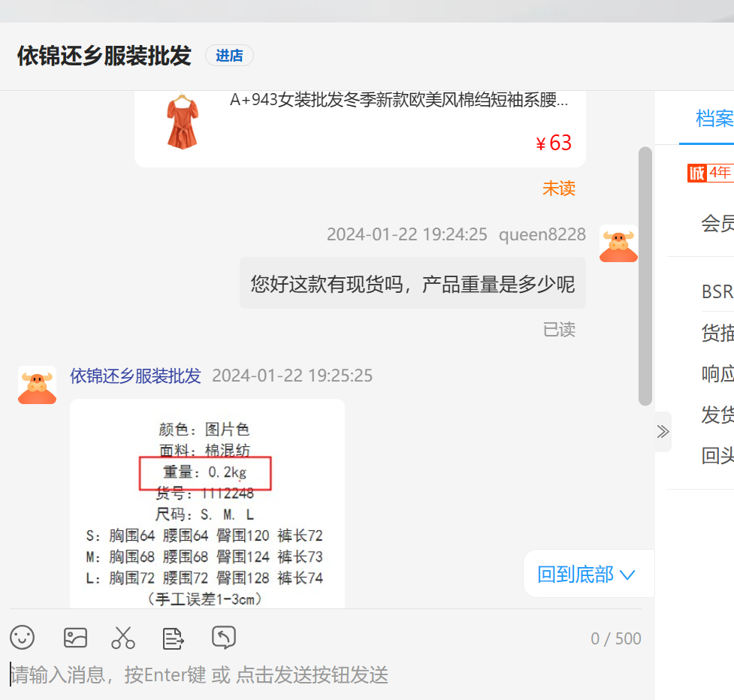
Task: Click the 0 / 500 character counter
Action: [x=616, y=638]
